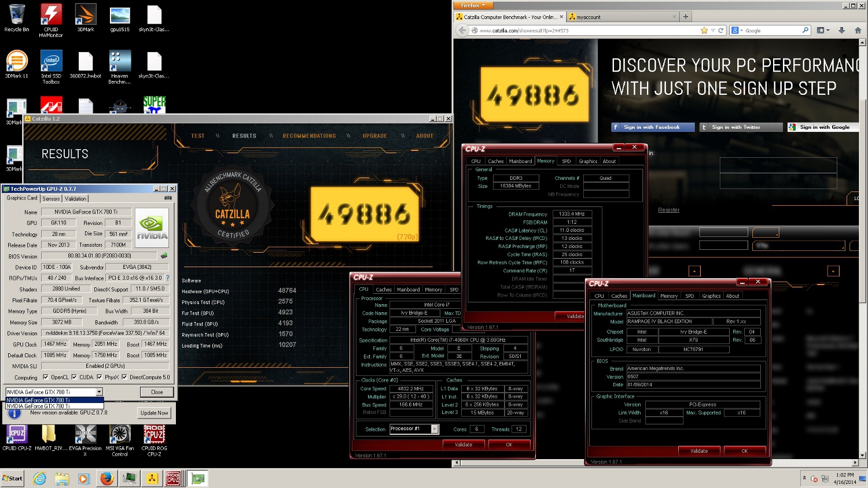Reload the Catzilla page in Firefox
This screenshot has height=488, width=868.
tap(721, 31)
